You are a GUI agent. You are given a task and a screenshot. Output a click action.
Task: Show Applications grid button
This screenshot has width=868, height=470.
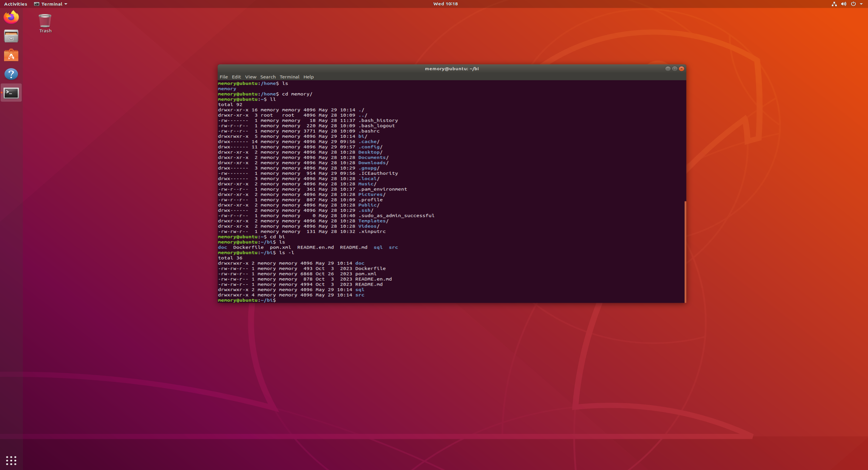(11, 460)
